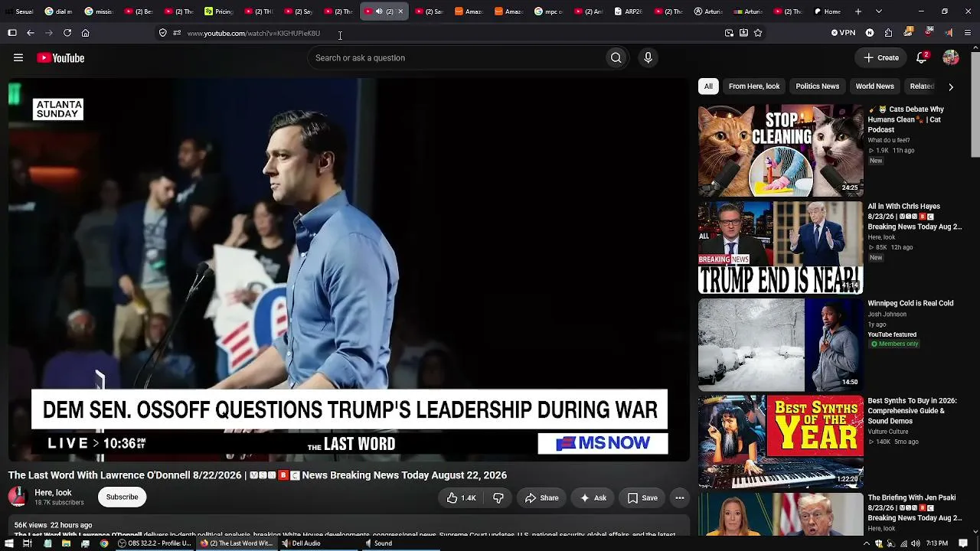Mute the playing tab's audio
This screenshot has width=980, height=551.
tap(379, 11)
